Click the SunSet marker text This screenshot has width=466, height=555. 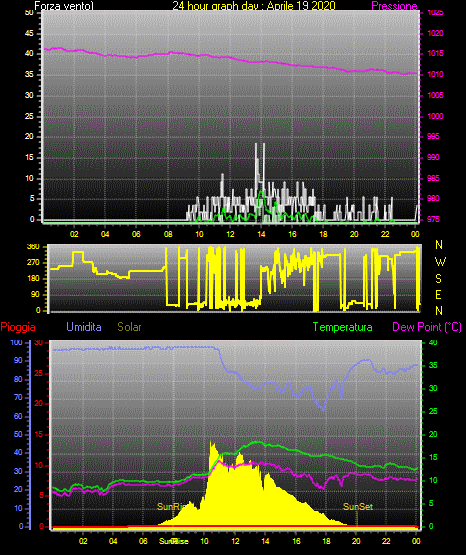pos(358,507)
